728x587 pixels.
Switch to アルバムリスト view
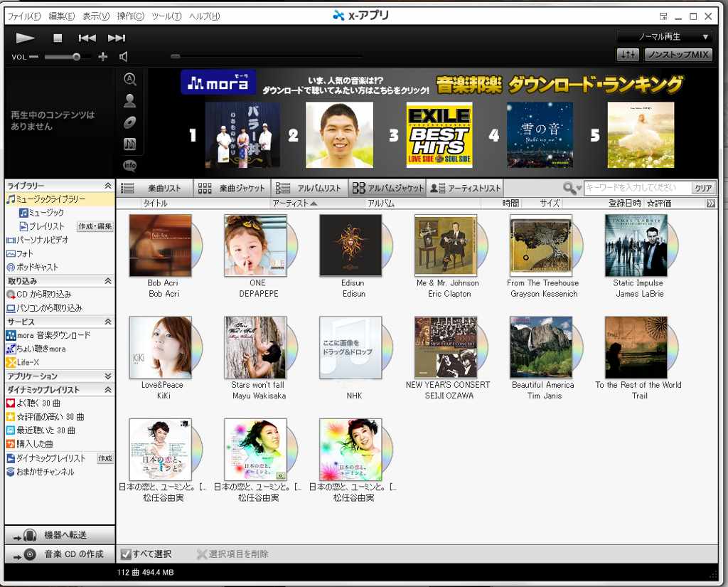309,189
